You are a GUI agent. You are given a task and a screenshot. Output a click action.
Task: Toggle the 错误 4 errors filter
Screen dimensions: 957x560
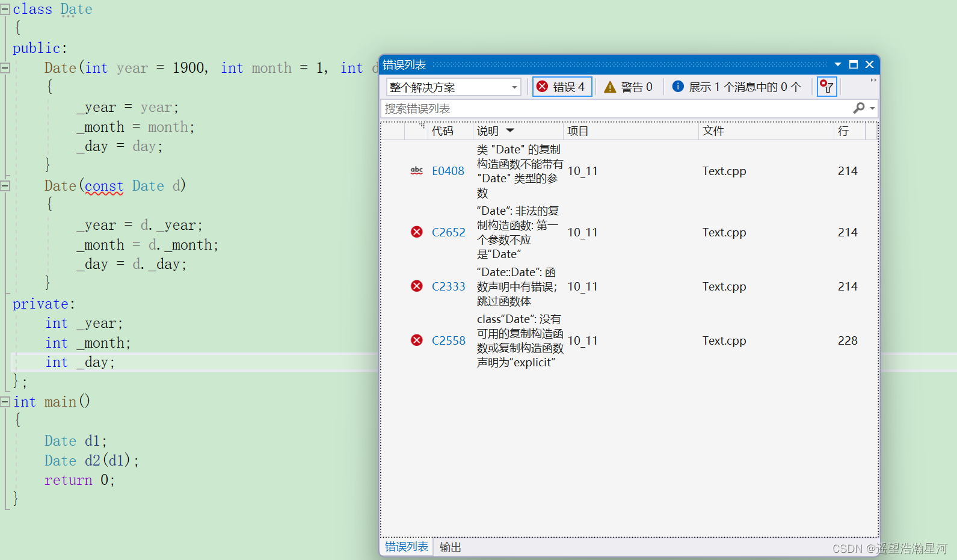(562, 87)
